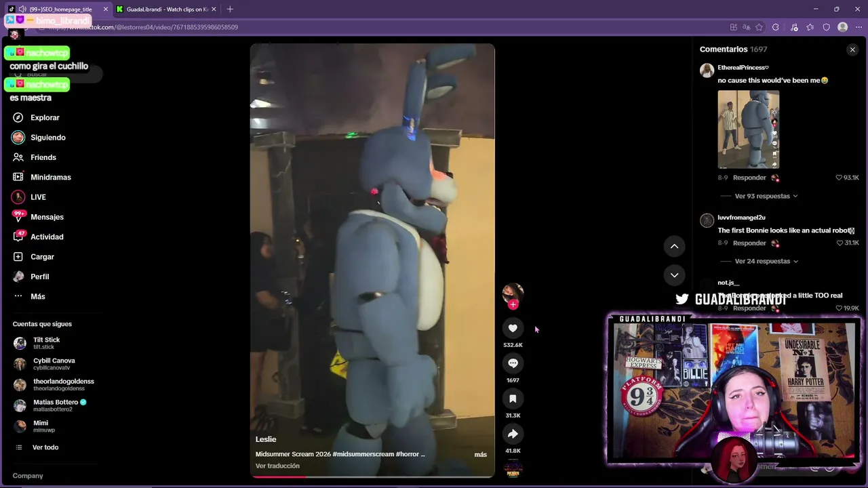Like the not.js__ comment showing 19.9K
Viewport: 868px width, 488px height.
point(839,308)
